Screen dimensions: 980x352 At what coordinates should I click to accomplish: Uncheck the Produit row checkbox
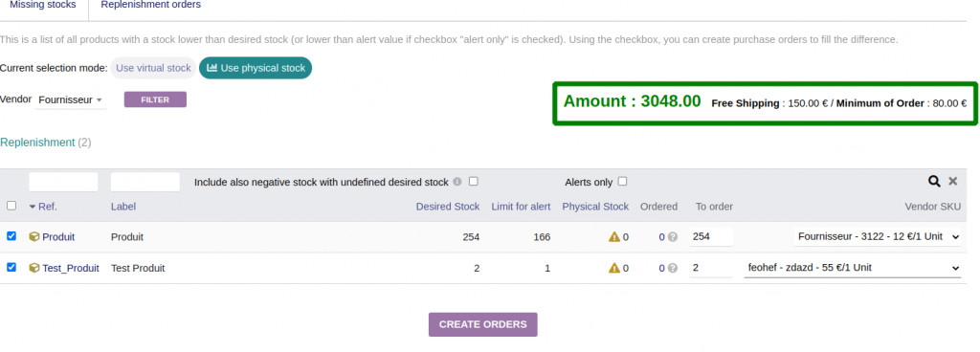pos(11,236)
